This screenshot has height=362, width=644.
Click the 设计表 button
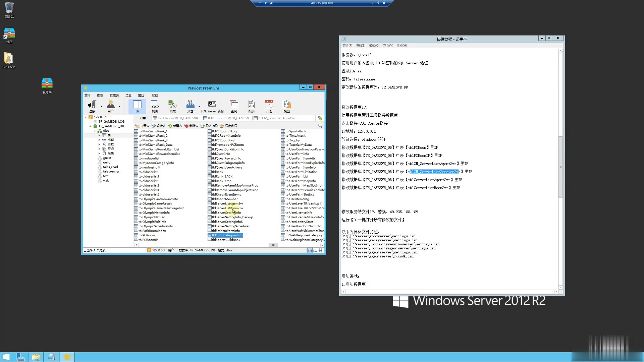(159, 126)
